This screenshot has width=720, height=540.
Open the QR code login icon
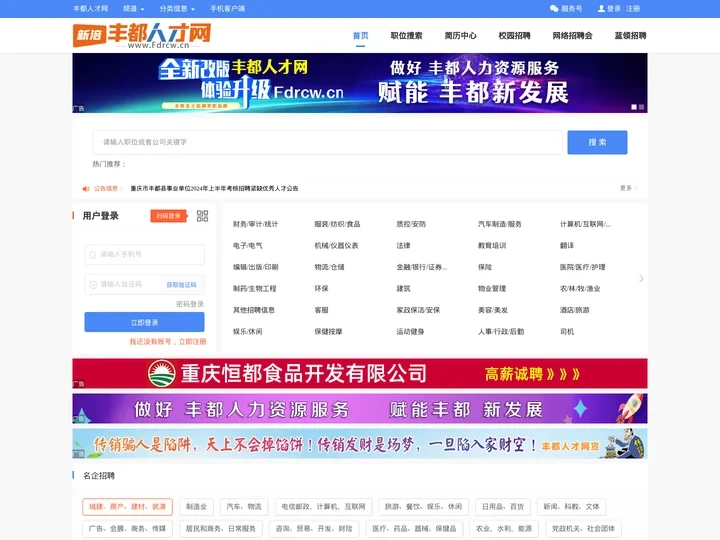point(202,216)
